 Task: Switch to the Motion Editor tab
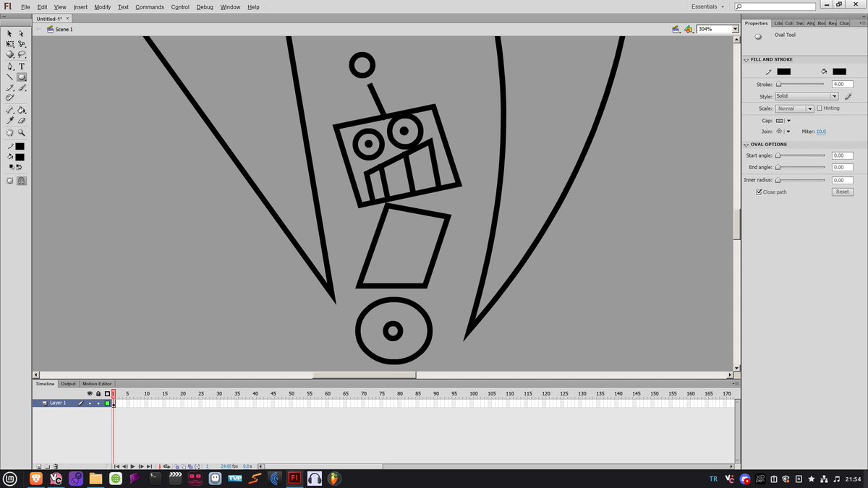tap(97, 384)
